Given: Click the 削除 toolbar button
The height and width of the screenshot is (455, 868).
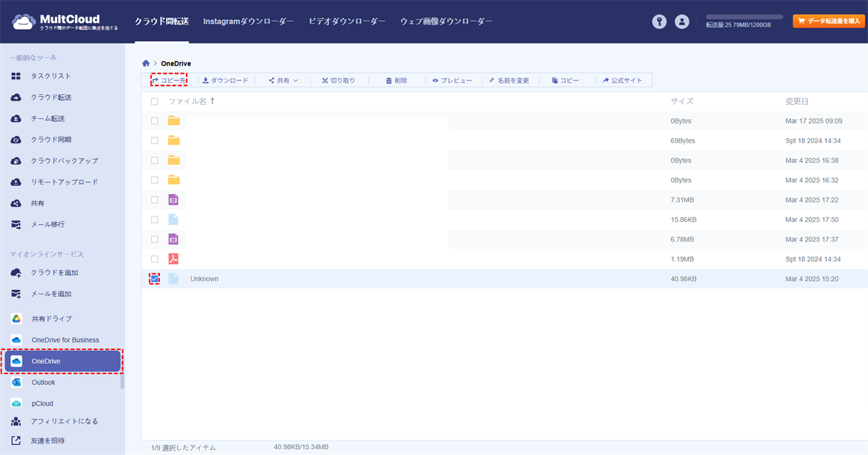Looking at the screenshot, I should click(x=396, y=80).
